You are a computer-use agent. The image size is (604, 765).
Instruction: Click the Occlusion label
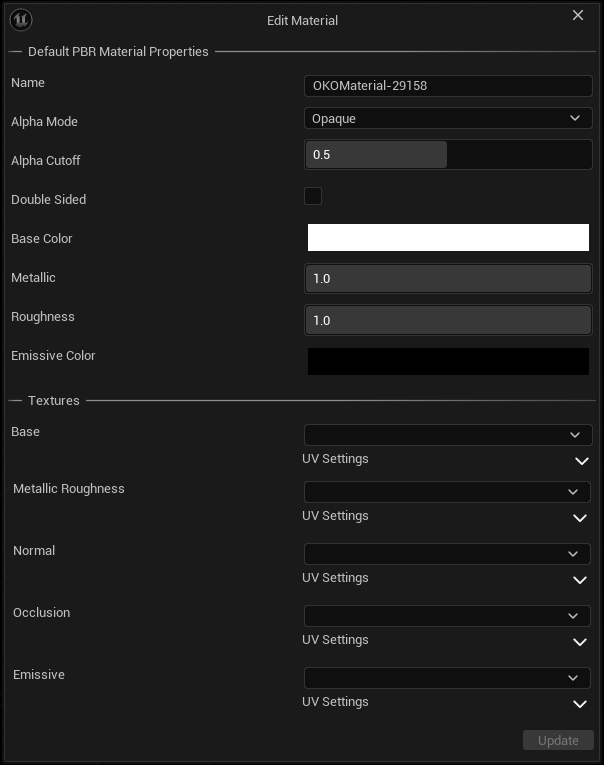click(41, 613)
